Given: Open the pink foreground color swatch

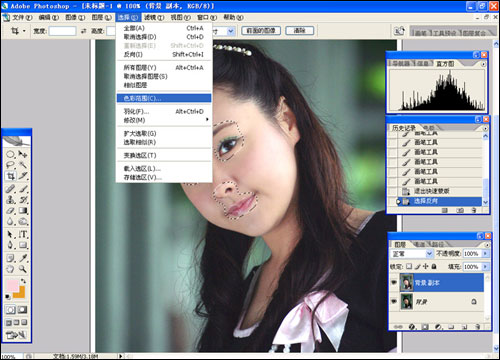Looking at the screenshot, I should coord(12,286).
